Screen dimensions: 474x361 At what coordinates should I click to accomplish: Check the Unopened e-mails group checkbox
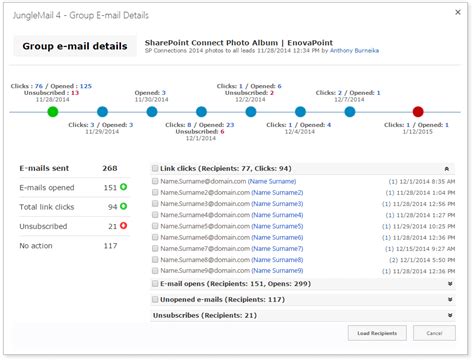pyautogui.click(x=155, y=299)
